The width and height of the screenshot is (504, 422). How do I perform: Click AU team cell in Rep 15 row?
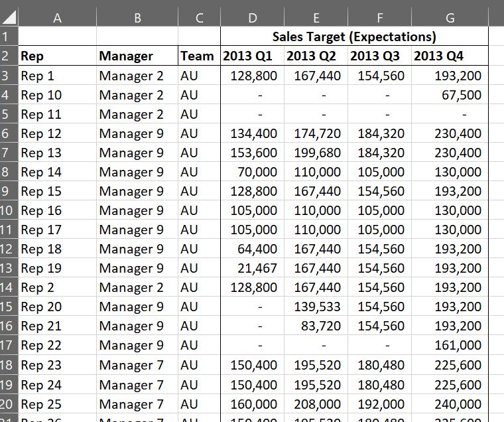click(x=200, y=191)
